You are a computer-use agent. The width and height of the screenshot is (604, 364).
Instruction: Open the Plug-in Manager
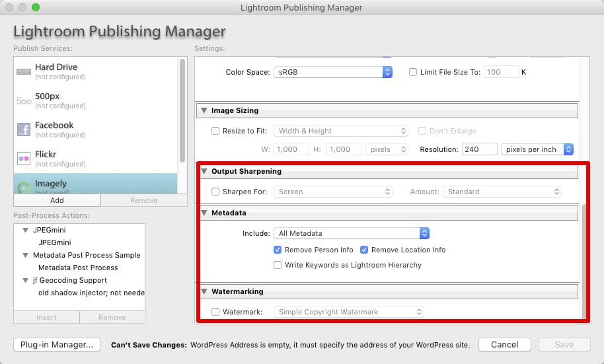(x=57, y=345)
